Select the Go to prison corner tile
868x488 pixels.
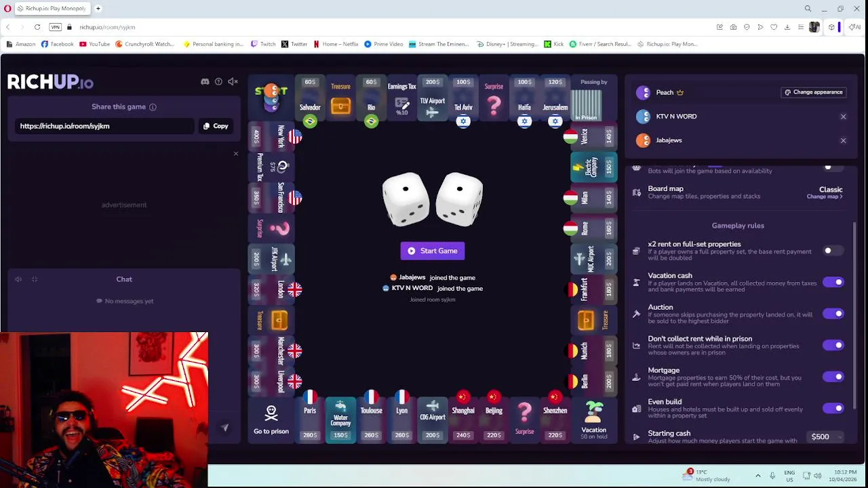point(271,420)
